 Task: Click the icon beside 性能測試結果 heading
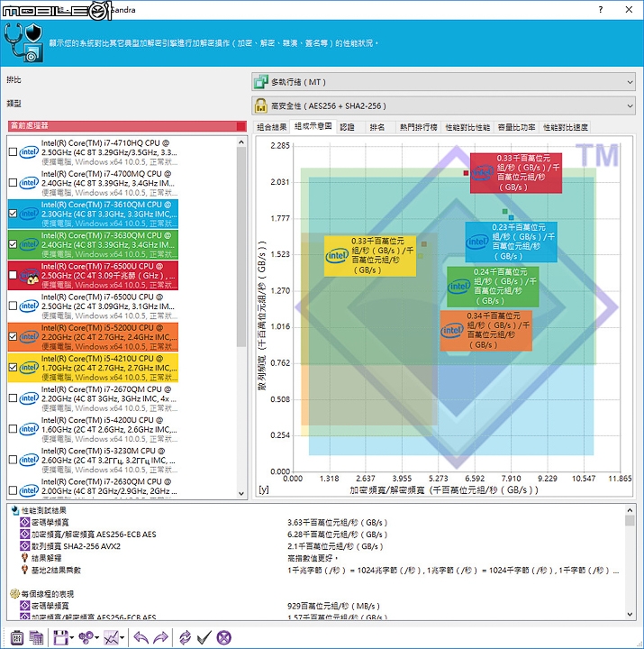point(15,510)
